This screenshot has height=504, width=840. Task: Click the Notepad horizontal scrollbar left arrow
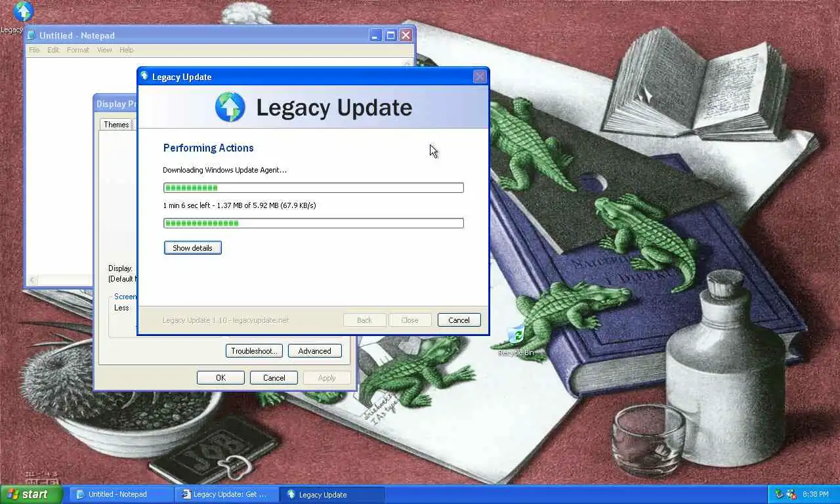pos(32,280)
